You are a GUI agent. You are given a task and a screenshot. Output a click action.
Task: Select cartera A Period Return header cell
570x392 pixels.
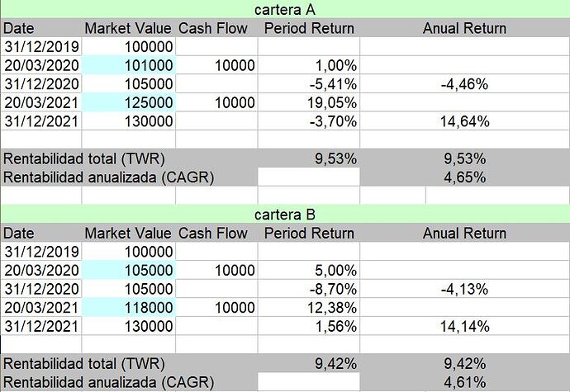click(x=309, y=28)
